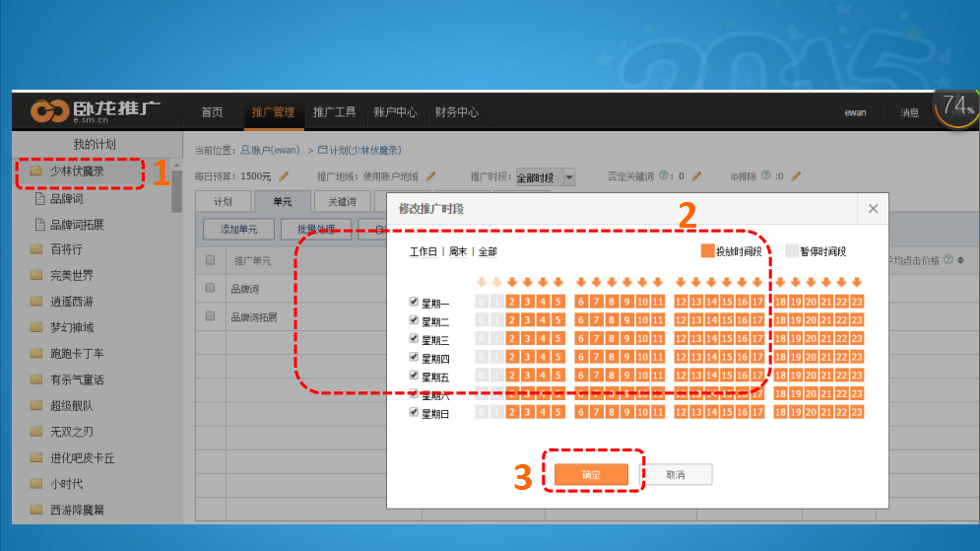Click the down arrow above hour 12 column

pyautogui.click(x=681, y=283)
